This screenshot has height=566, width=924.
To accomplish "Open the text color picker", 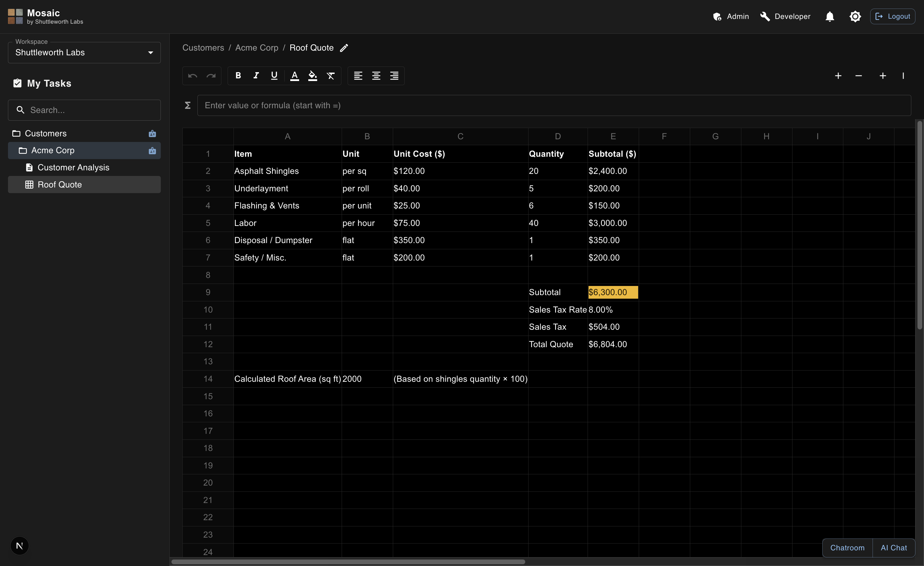I will click(294, 76).
